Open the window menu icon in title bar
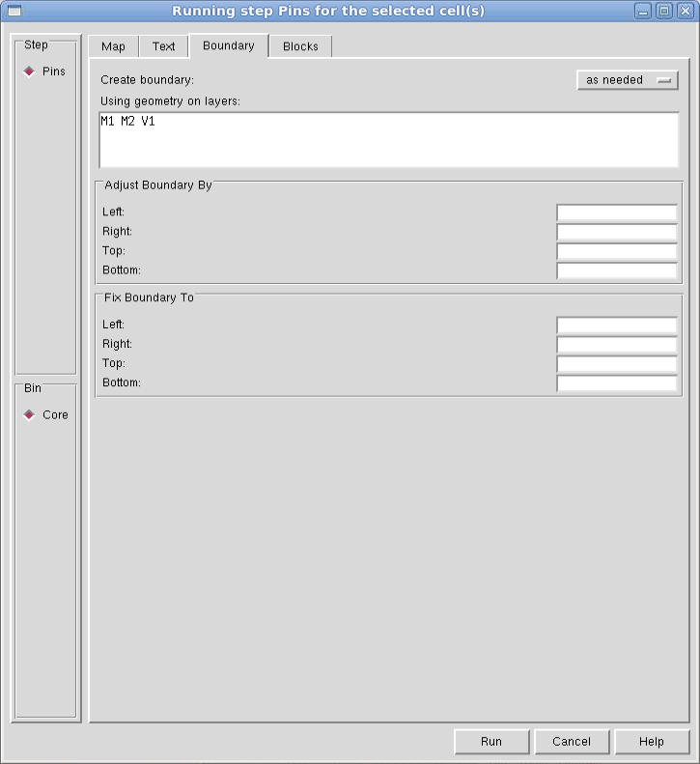 (14, 12)
